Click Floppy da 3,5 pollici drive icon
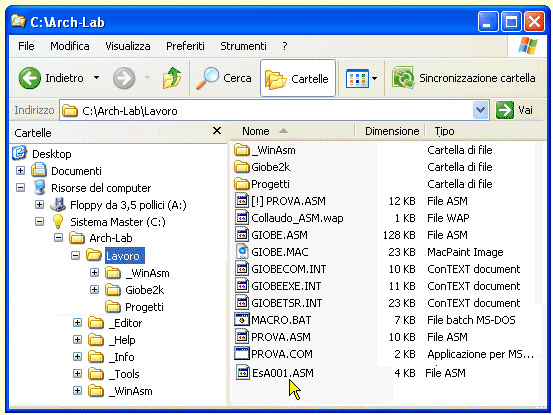Viewport: 553px width, 415px height. pos(58,205)
